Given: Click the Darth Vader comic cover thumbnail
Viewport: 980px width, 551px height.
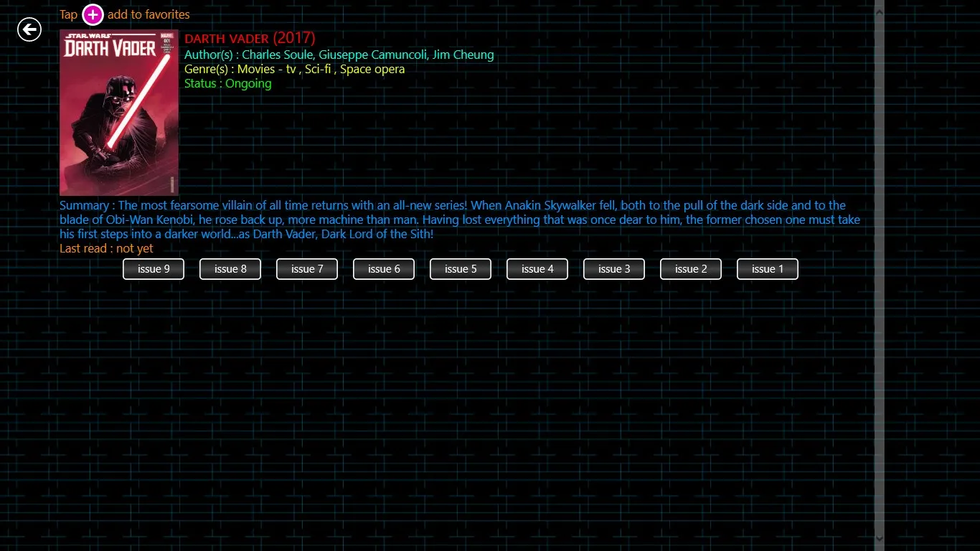Looking at the screenshot, I should coord(119,113).
